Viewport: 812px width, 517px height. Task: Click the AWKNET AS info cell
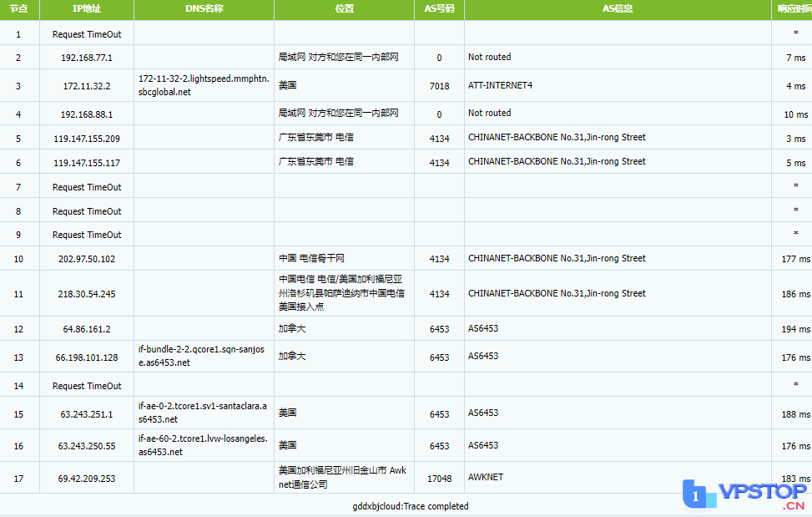(485, 478)
